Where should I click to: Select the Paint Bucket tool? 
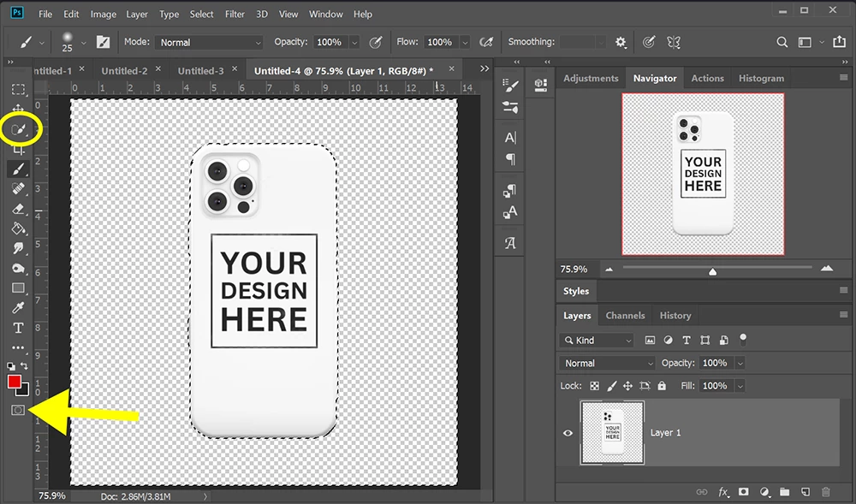coord(18,228)
